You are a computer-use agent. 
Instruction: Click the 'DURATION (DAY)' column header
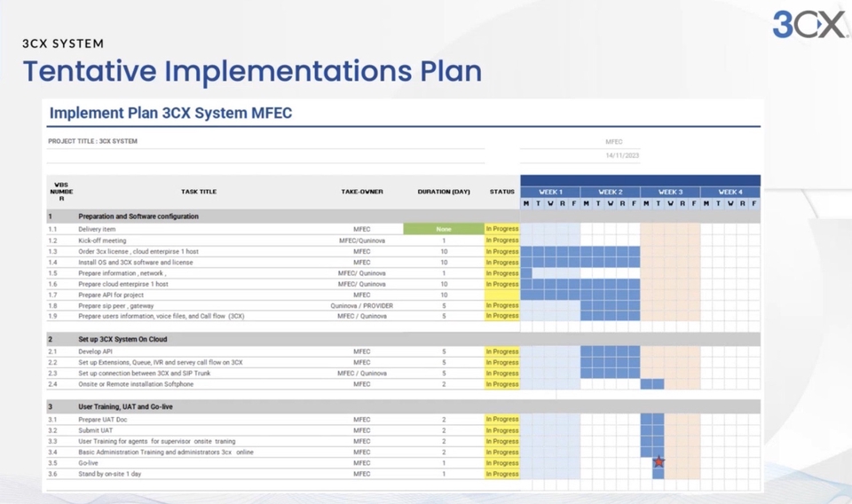coord(444,192)
